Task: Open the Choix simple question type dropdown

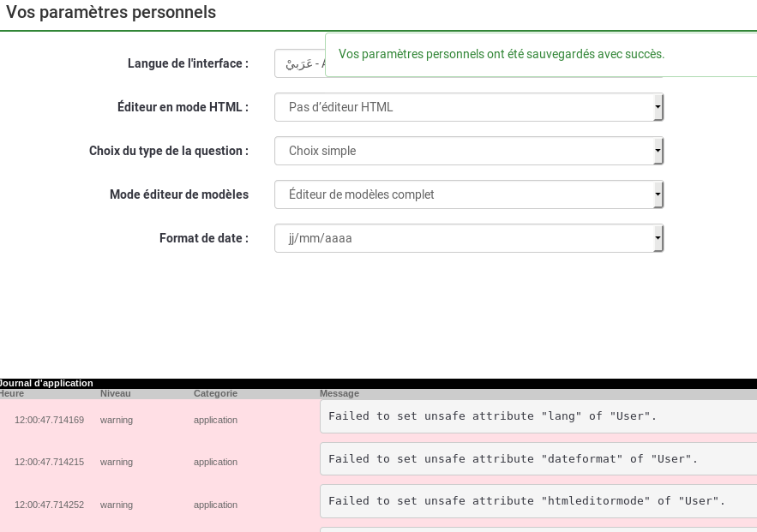Action: [468, 151]
